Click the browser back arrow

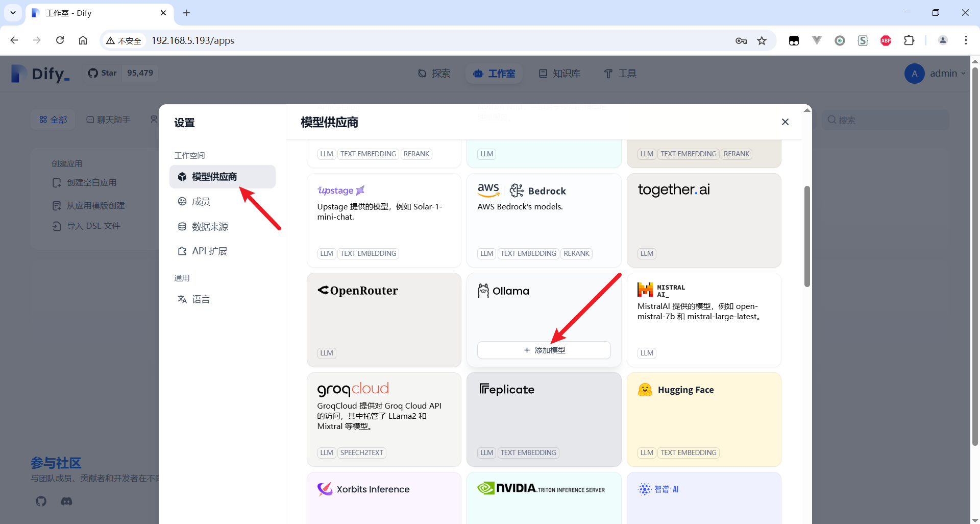coord(14,40)
